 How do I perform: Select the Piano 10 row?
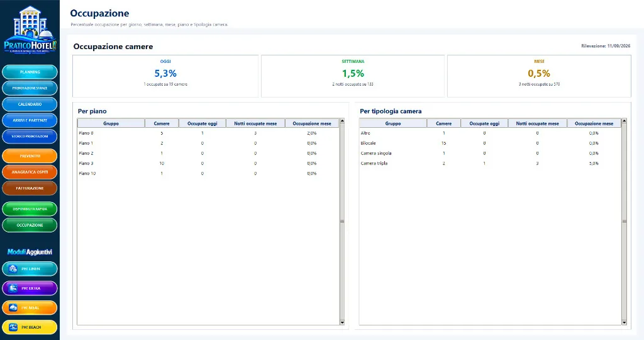[208, 174]
